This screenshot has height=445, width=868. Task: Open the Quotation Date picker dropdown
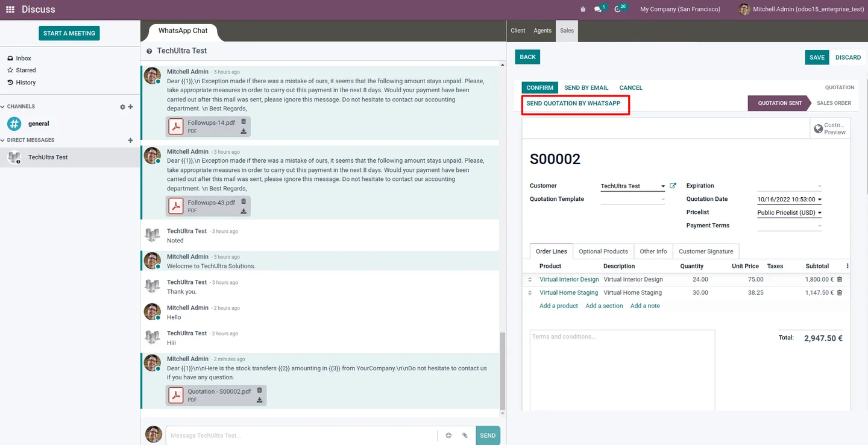coord(790,199)
